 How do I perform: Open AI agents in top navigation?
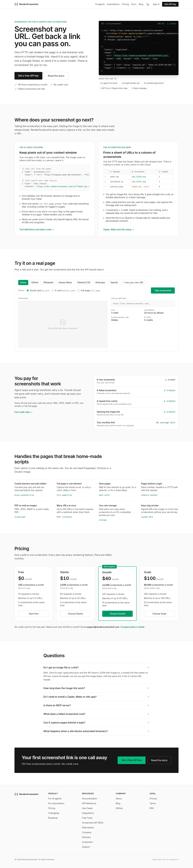point(100,4)
